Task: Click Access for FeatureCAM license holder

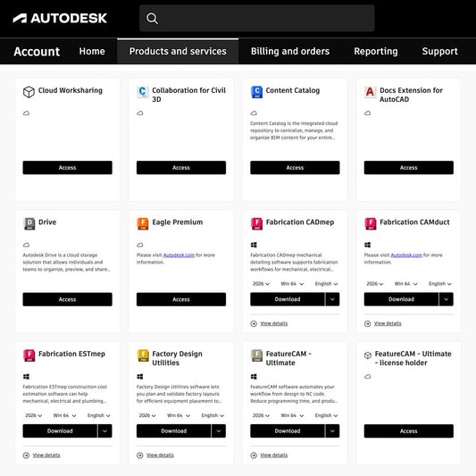Action: (409, 431)
